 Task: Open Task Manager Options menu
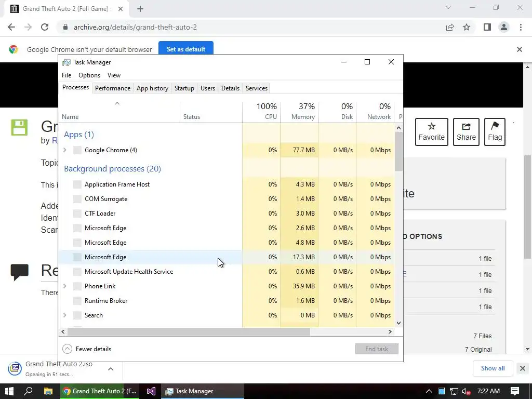click(89, 75)
